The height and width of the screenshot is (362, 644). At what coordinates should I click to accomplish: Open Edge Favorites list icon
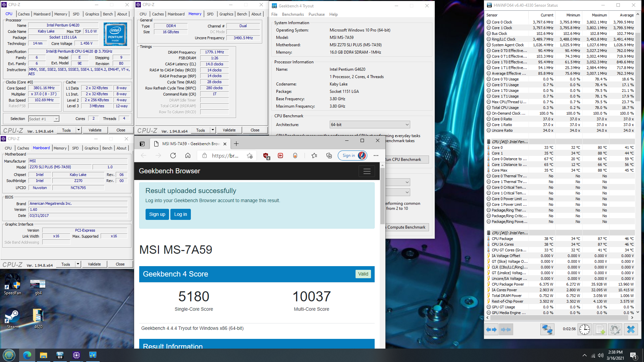pyautogui.click(x=314, y=156)
